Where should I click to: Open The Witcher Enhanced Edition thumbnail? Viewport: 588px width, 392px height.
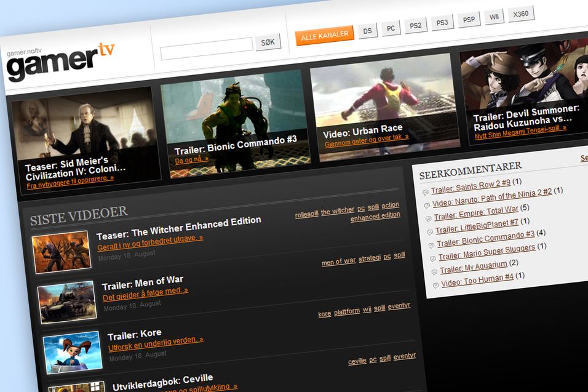pyautogui.click(x=62, y=252)
